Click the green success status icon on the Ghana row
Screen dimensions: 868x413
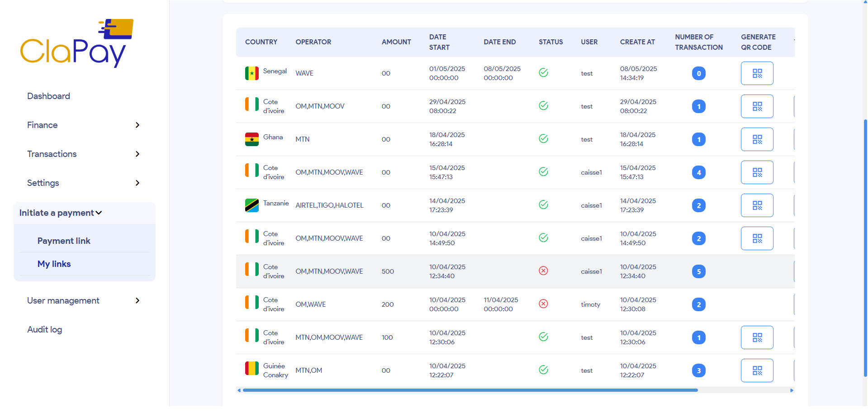(x=543, y=138)
